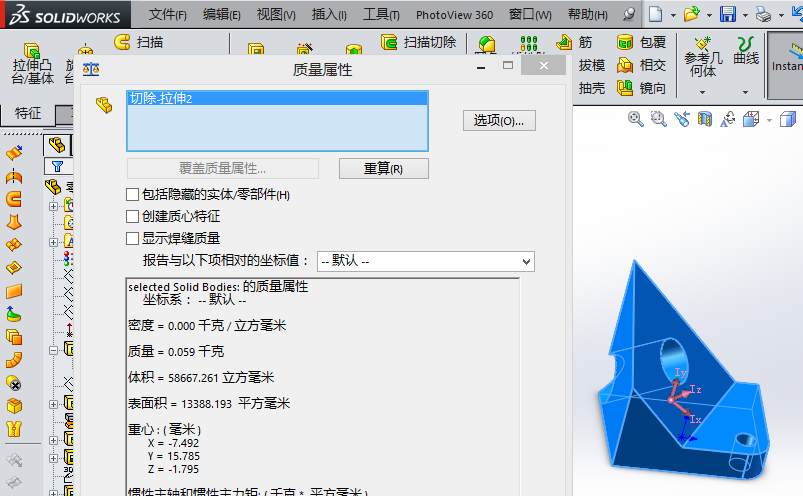Viewport: 803px width, 496px height.
Task: Click the filter funnel icon in feature tree
Action: [58, 166]
